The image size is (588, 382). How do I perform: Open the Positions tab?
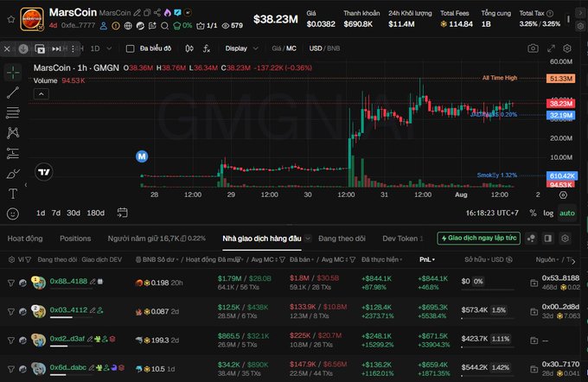(x=75, y=239)
